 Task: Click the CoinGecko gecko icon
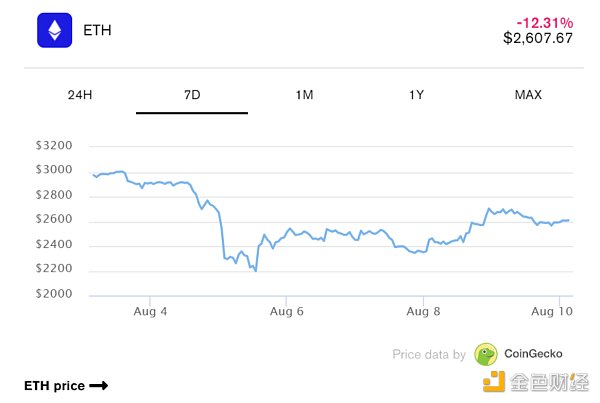(486, 354)
